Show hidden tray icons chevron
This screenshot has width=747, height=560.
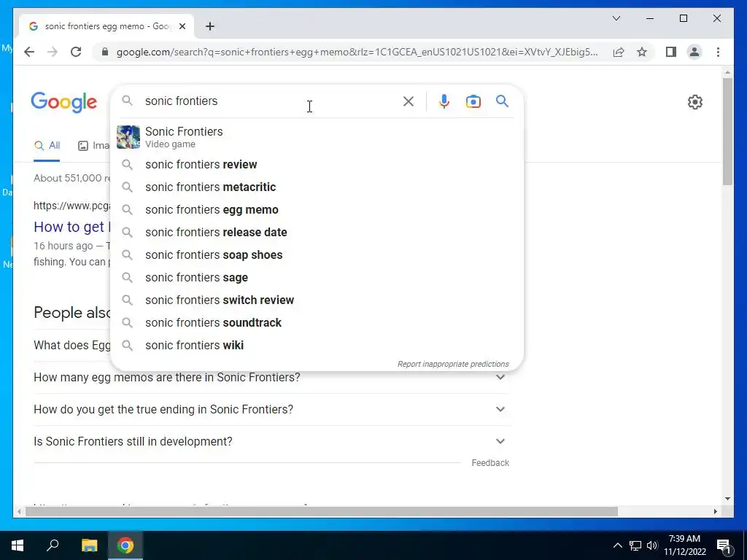(x=617, y=545)
